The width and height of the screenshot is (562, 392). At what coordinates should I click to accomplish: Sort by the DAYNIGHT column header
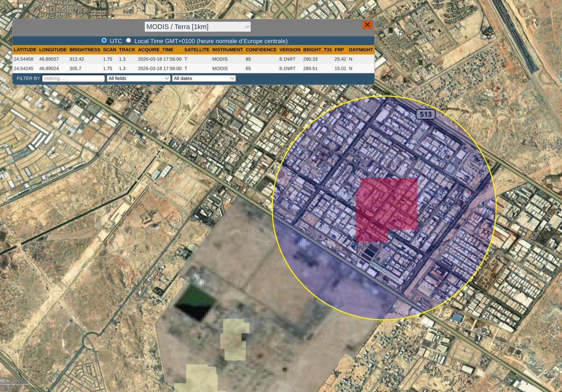[x=361, y=50]
